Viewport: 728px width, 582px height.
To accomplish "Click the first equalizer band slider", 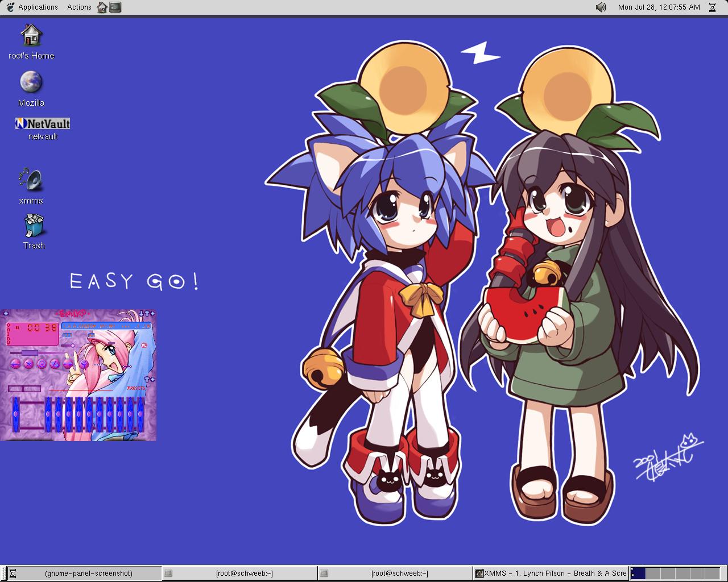I will (x=48, y=414).
